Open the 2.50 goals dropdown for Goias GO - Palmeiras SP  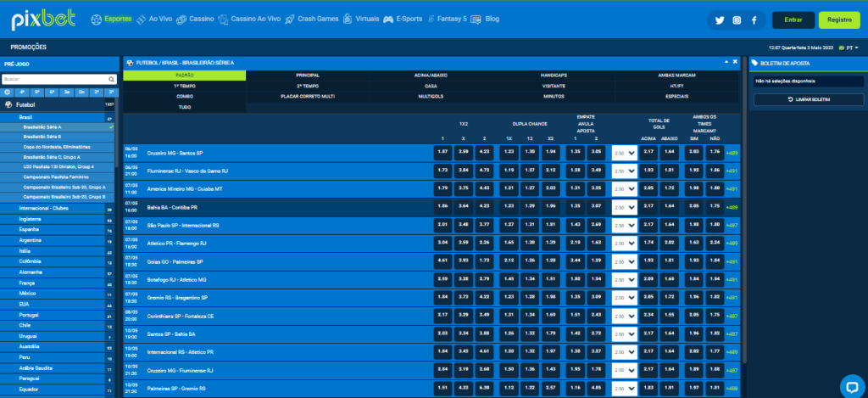[624, 261]
